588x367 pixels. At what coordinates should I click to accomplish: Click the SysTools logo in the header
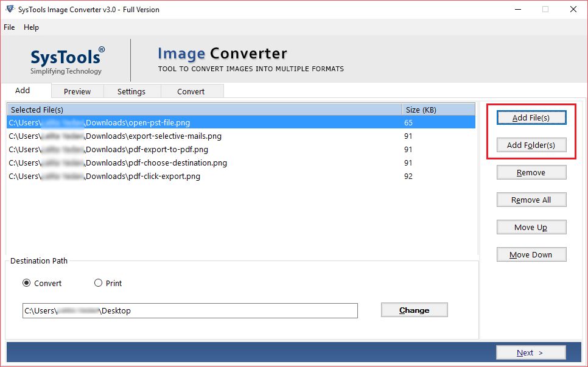coord(65,58)
